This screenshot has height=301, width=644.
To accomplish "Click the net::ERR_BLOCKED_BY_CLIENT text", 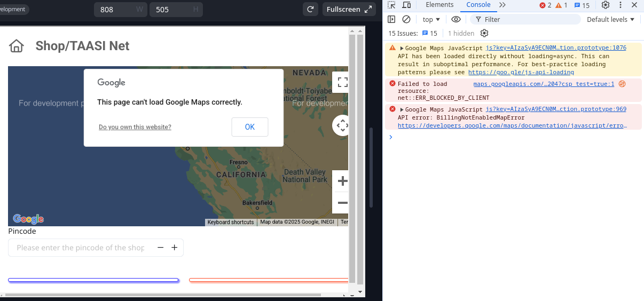I will (x=443, y=98).
